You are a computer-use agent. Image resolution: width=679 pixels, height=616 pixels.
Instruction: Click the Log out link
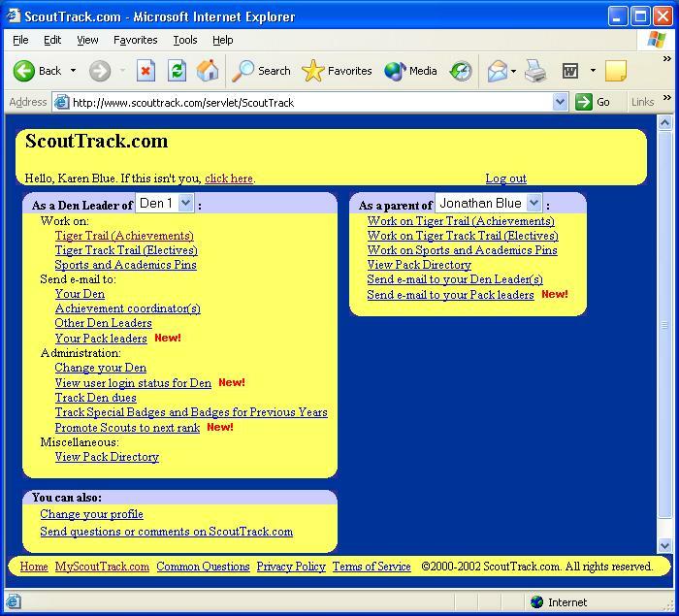coord(505,178)
